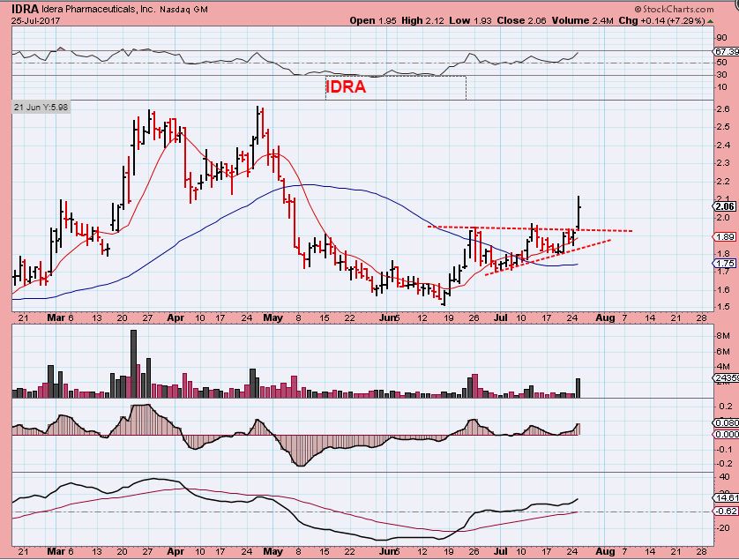Click the 50 level on RSI axis
This screenshot has width=739, height=560.
(x=721, y=63)
